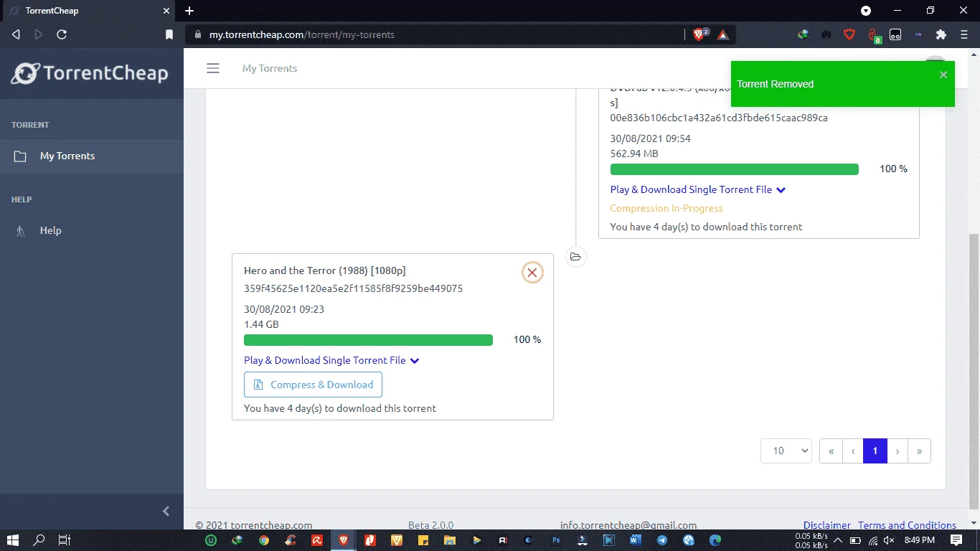Open the Windows notification center
This screenshot has height=551, width=980.
956,540
